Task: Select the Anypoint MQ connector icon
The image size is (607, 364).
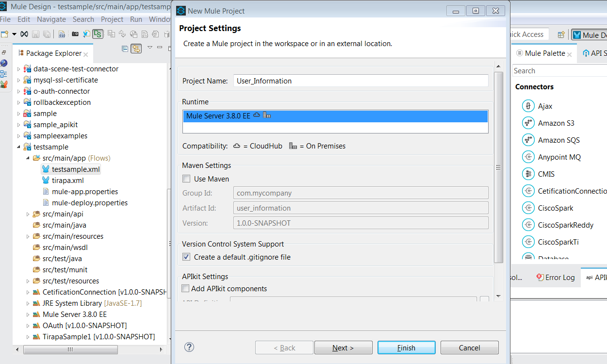Action: point(528,157)
